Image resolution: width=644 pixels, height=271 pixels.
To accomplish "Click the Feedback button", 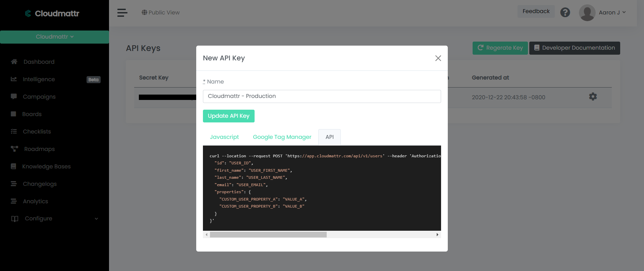I will 536,11.
